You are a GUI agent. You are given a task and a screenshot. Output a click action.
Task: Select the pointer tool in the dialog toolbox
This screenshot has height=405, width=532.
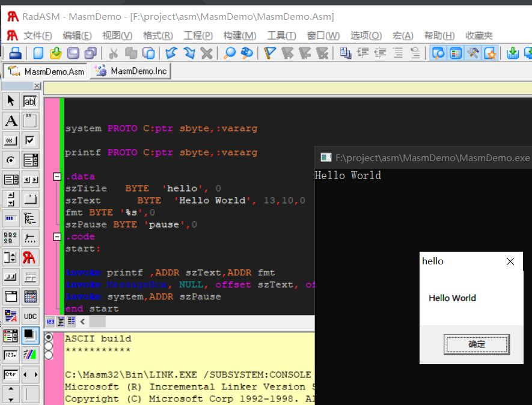[x=10, y=101]
